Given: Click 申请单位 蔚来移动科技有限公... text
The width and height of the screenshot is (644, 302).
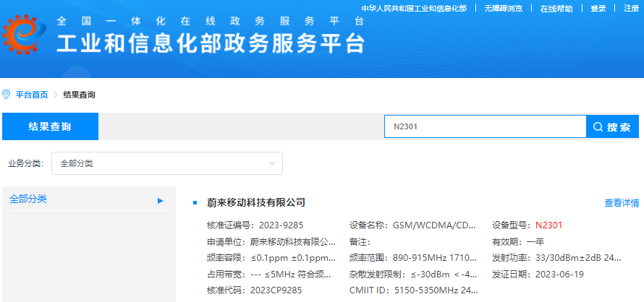Looking at the screenshot, I should click(x=271, y=242).
